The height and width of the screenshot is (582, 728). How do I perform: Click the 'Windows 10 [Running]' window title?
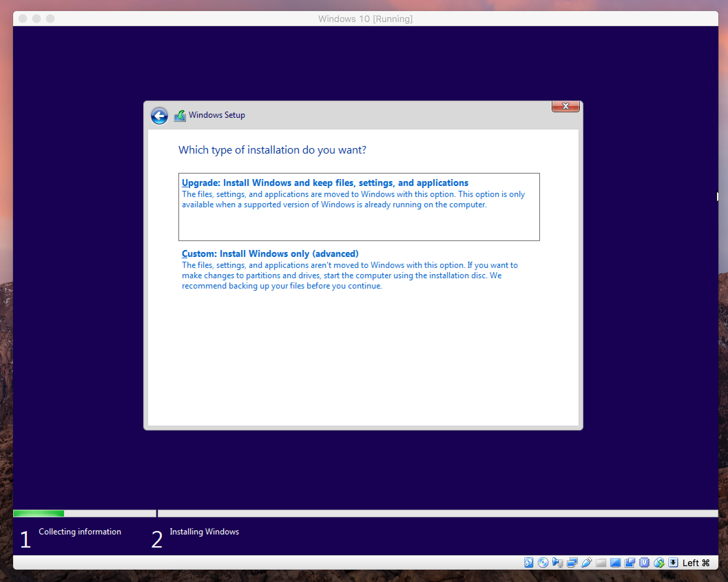(x=365, y=19)
